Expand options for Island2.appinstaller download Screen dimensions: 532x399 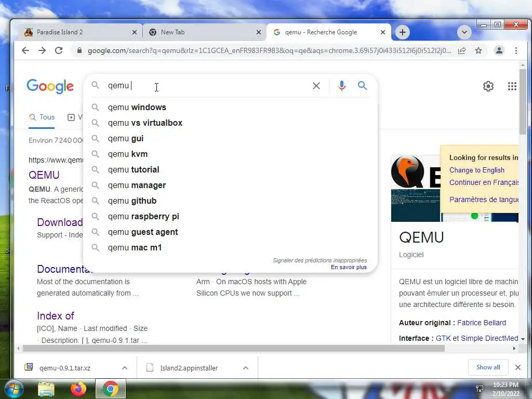246,368
